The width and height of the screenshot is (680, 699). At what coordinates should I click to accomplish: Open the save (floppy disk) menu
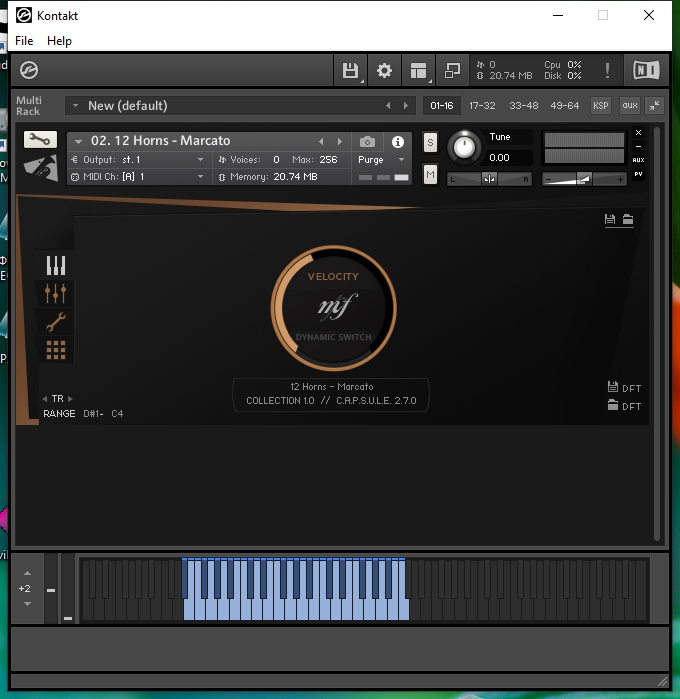(x=350, y=70)
